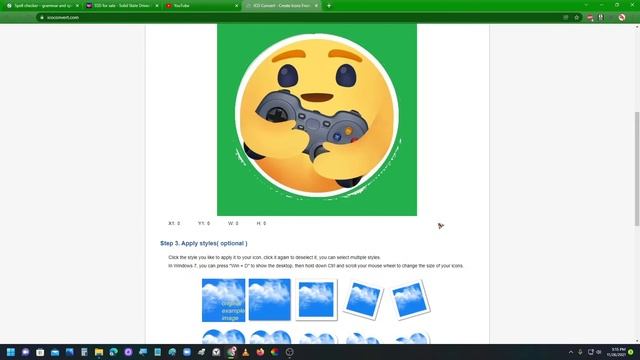
Task: Open Microsoft Edge from the taskbar
Action: click(113, 352)
